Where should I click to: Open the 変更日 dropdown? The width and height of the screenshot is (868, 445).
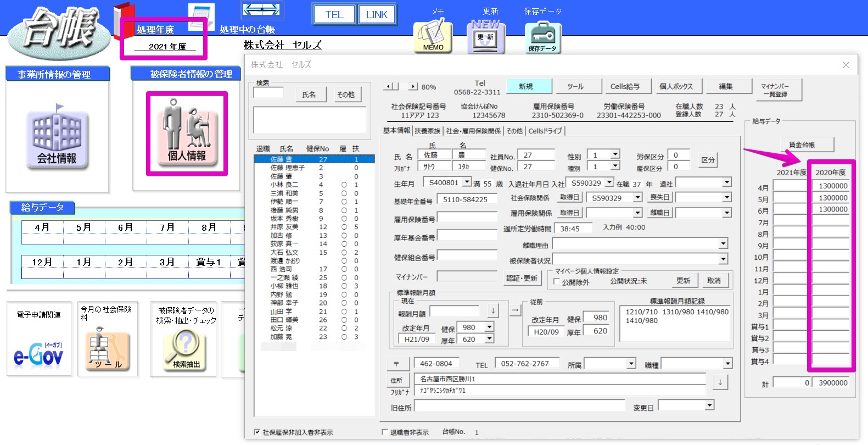pos(709,405)
